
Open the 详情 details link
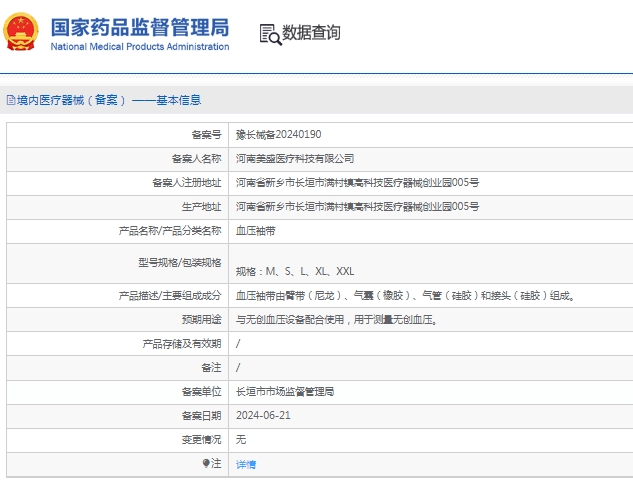click(246, 465)
